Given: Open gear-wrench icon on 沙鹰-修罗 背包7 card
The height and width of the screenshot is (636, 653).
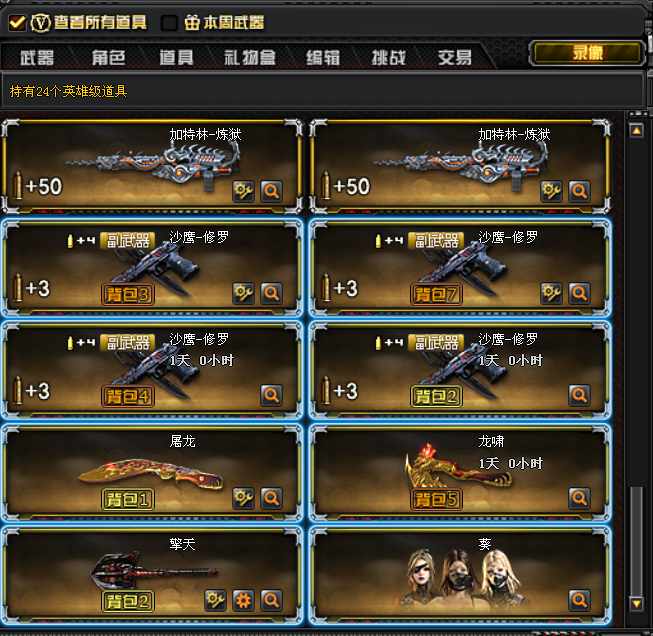Looking at the screenshot, I should click(x=551, y=293).
